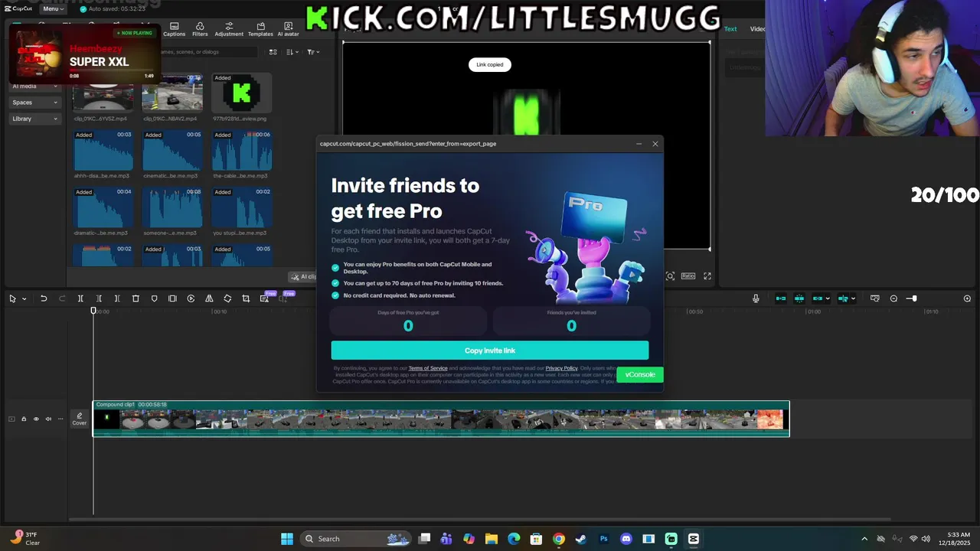Switch media grid view layout icon

pyautogui.click(x=273, y=52)
